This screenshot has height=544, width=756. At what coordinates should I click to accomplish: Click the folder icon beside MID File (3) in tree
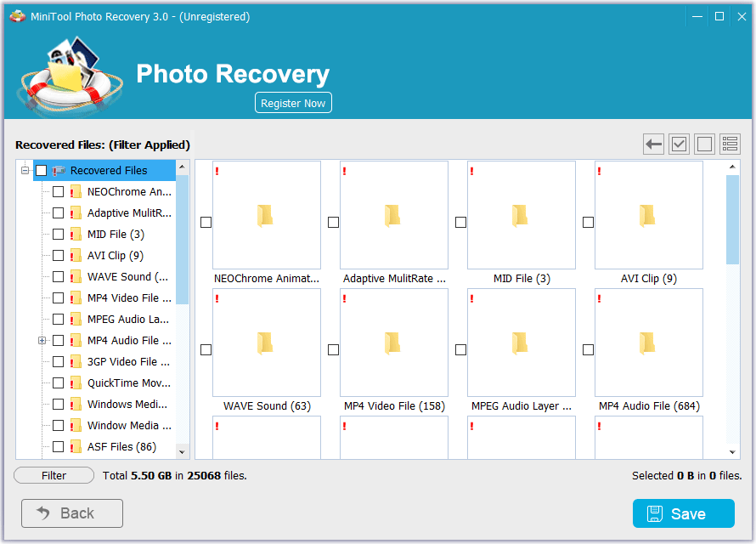click(76, 235)
